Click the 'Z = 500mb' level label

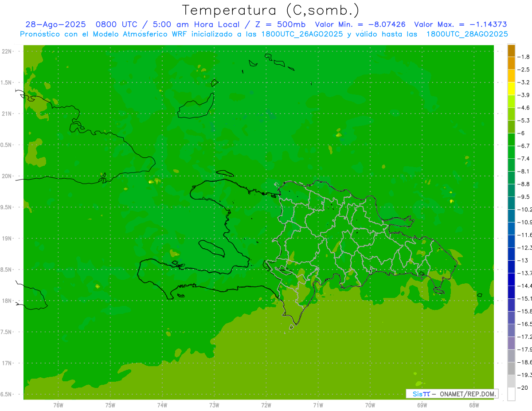pos(280,25)
